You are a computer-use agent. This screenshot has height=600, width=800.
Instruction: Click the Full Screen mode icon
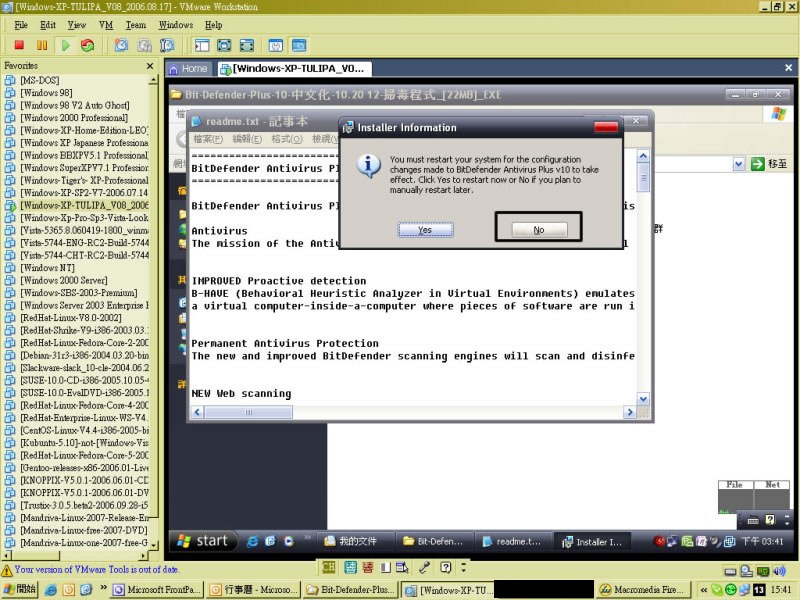247,45
